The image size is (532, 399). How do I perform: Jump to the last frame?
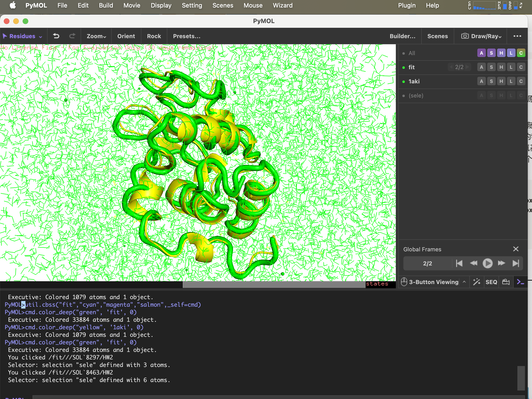pyautogui.click(x=516, y=263)
